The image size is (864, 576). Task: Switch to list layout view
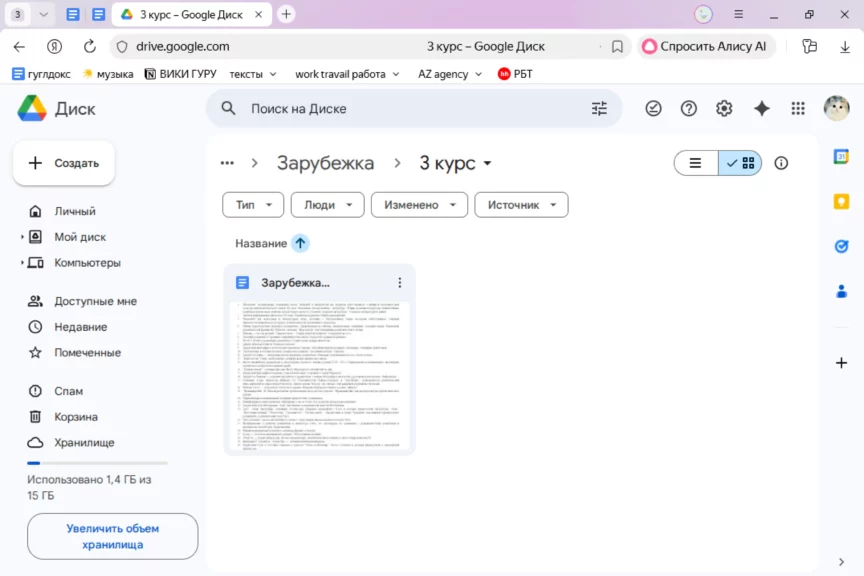696,163
